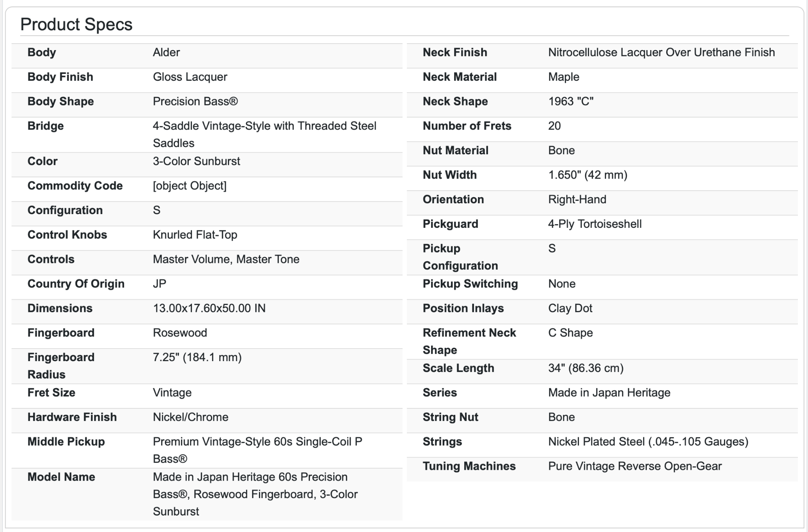The height and width of the screenshot is (532, 808).
Task: Click the 'Scale Length' label
Action: pyautogui.click(x=459, y=368)
